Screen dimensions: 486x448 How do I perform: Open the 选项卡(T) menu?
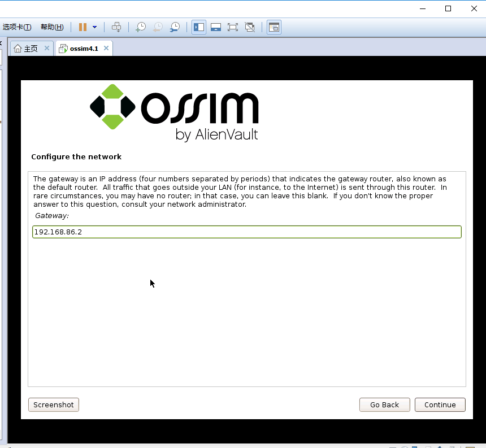[17, 27]
